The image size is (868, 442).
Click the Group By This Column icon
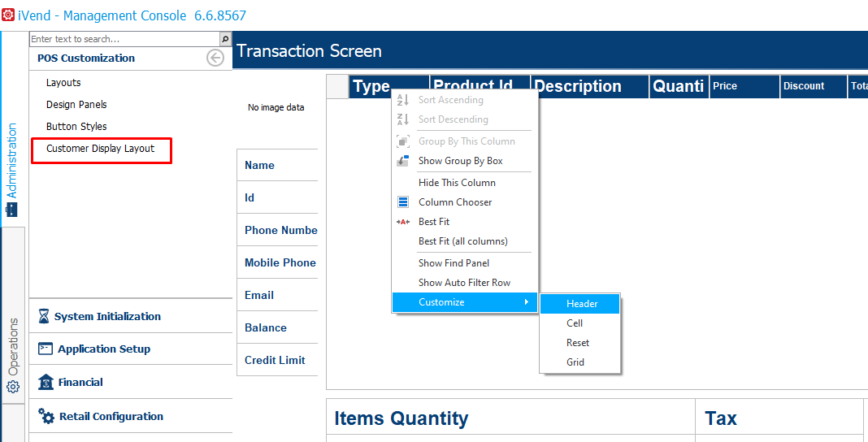tap(403, 141)
